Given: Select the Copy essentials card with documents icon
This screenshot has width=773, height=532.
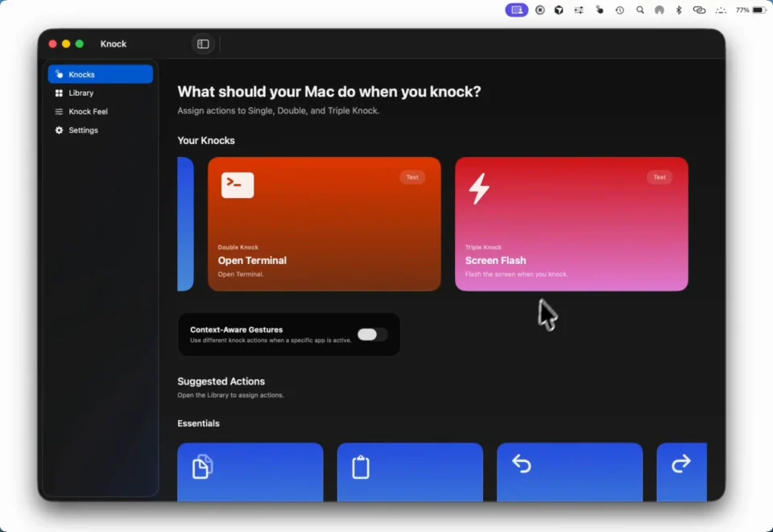Looking at the screenshot, I should click(250, 472).
